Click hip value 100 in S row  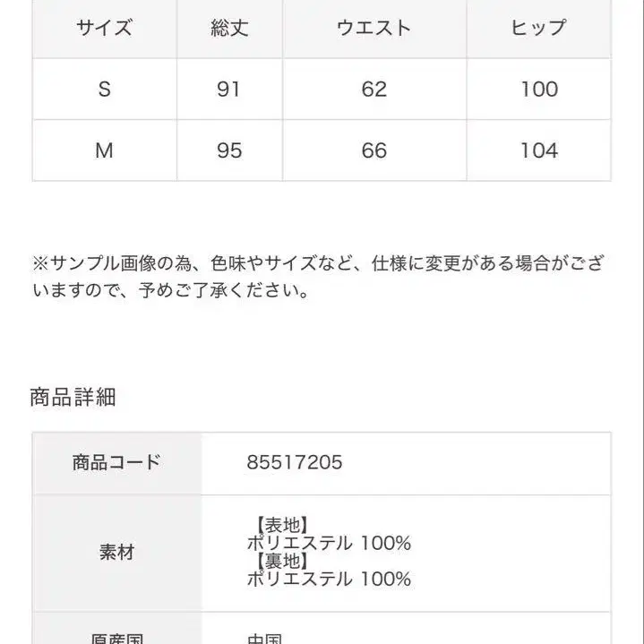coord(538,89)
